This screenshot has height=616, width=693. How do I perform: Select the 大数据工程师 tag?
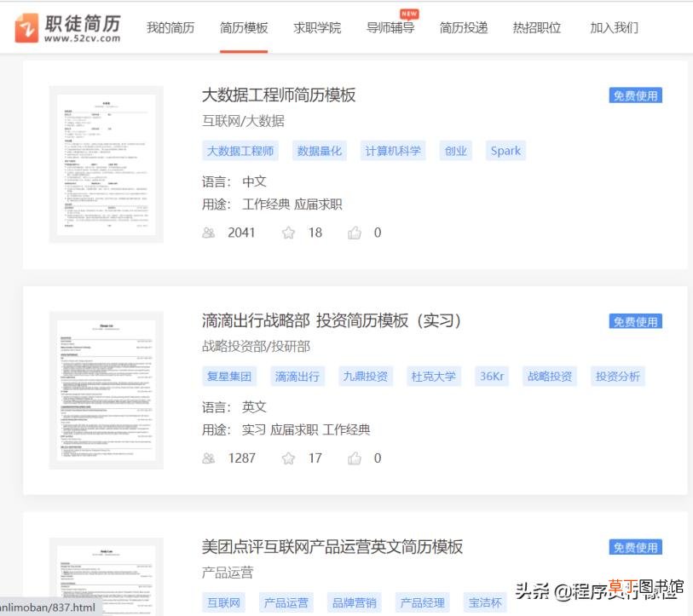point(240,151)
